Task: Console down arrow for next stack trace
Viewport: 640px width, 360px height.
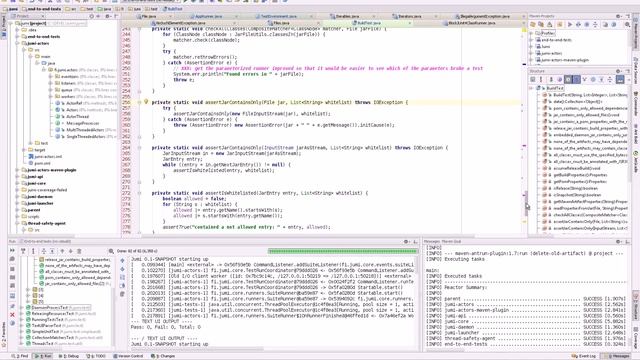Action: (x=122, y=269)
